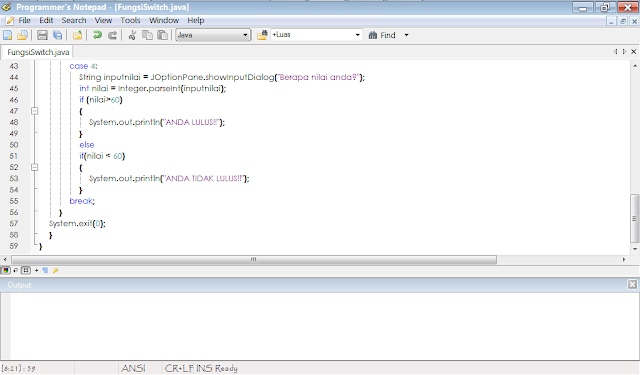Viewport: 640px width, 375px height.
Task: Click the horizontal scrollbar thumb of editor
Action: point(254,260)
